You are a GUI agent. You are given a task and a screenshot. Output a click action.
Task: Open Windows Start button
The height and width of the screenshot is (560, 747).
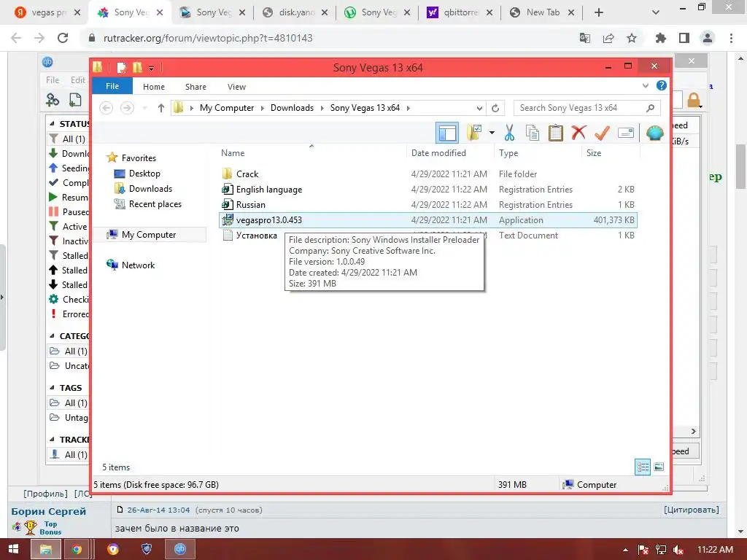[x=13, y=550]
